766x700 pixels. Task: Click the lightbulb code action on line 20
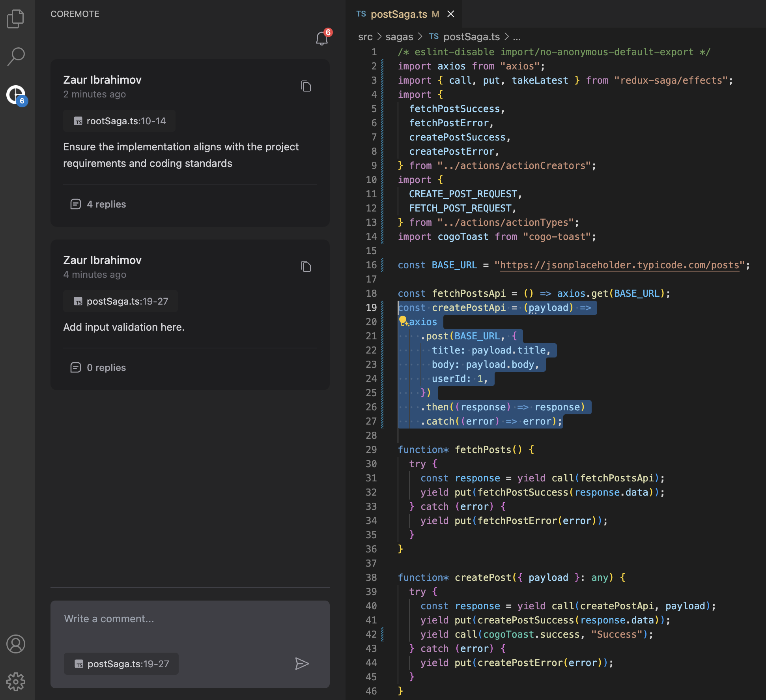[403, 320]
